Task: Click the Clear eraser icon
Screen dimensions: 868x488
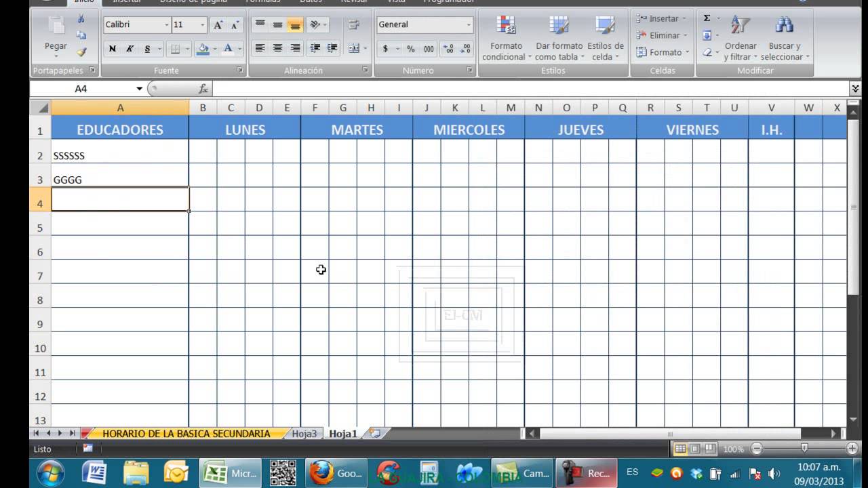Action: [707, 52]
